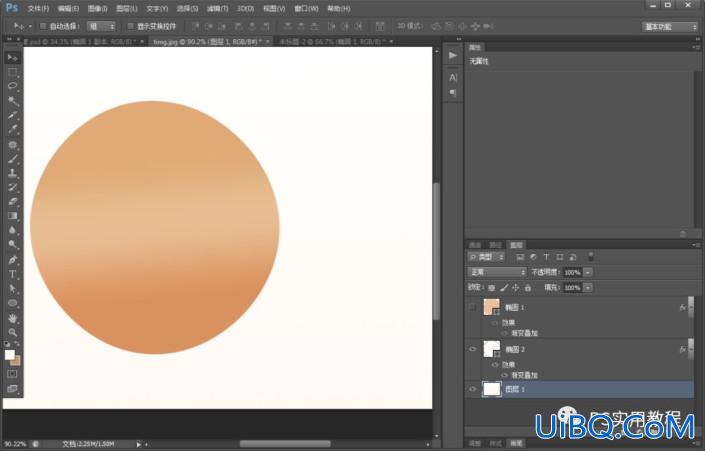
Task: Collapse effects of 椭圆 2 layer
Action: click(x=691, y=349)
